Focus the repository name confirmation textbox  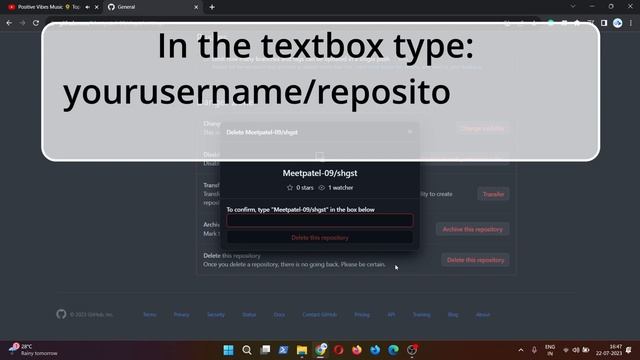coord(320,220)
